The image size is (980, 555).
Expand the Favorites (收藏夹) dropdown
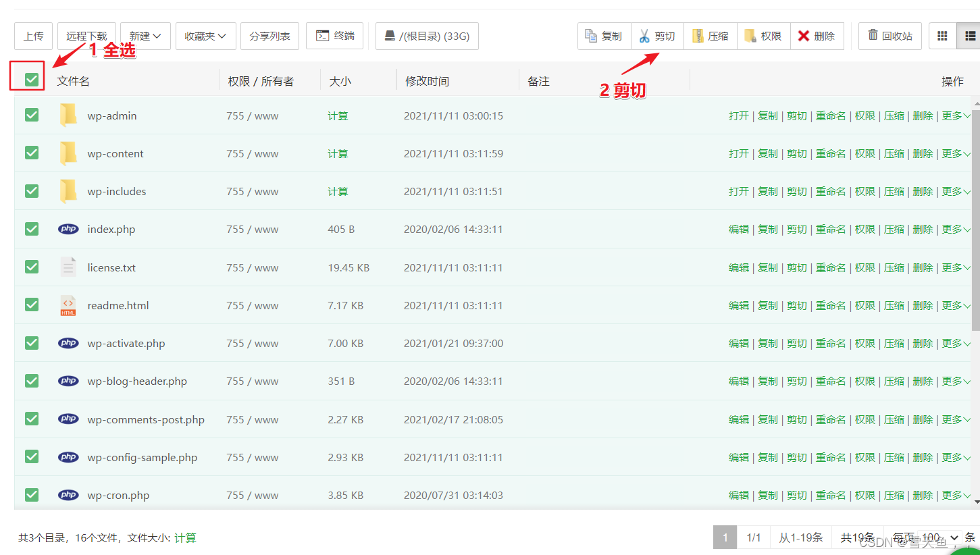pos(205,36)
